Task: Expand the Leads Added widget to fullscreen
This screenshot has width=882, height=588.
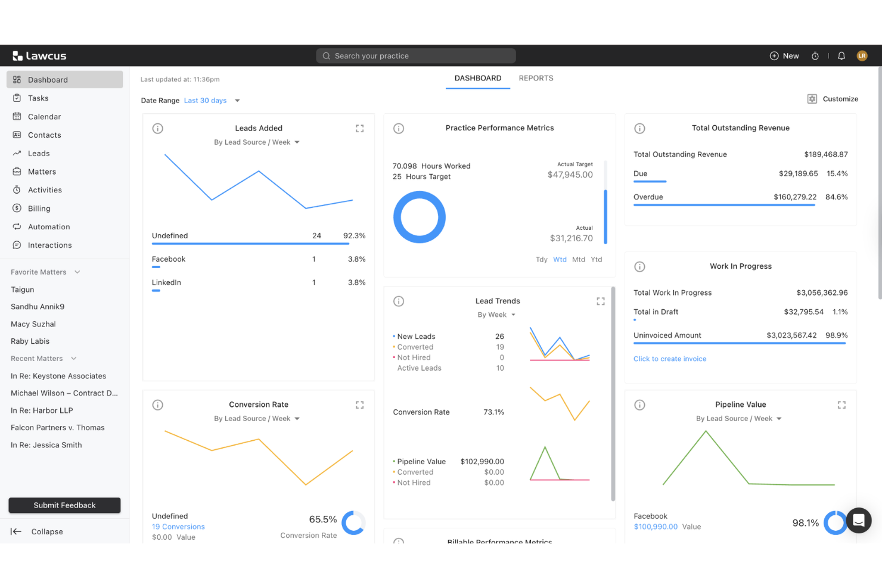Action: [x=359, y=128]
